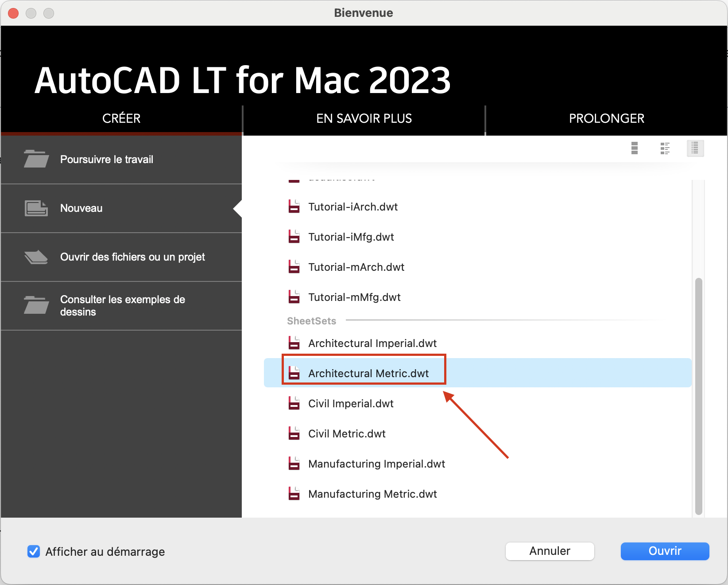This screenshot has width=728, height=585.
Task: Click the Manufacturing Metric.dwt file icon
Action: (x=294, y=494)
